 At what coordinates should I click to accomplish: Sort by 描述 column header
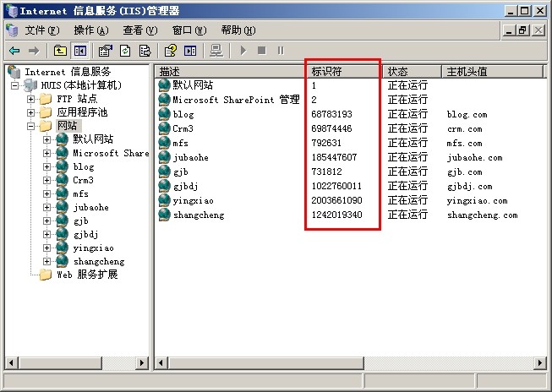[231, 72]
